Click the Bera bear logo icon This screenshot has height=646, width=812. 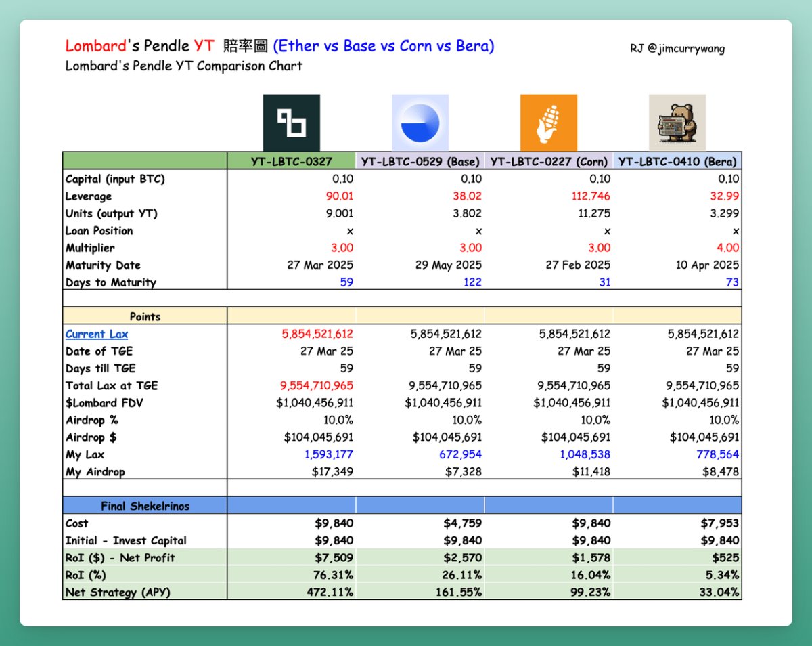[677, 123]
